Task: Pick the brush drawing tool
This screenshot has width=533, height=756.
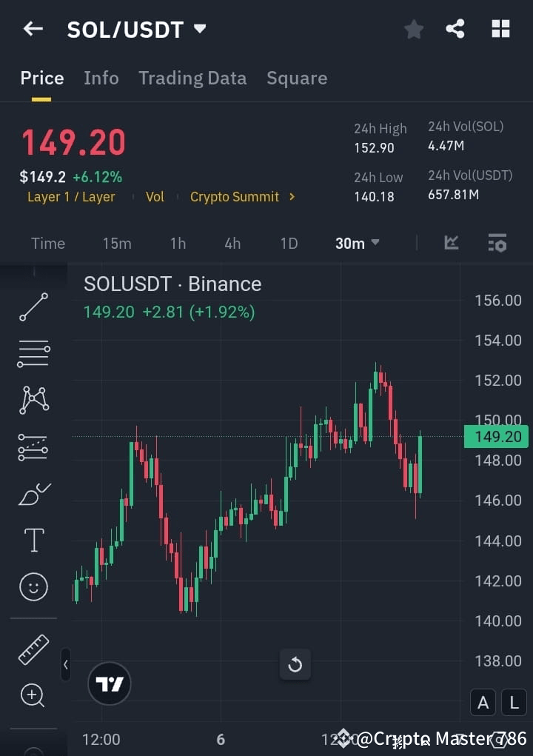Action: click(33, 493)
